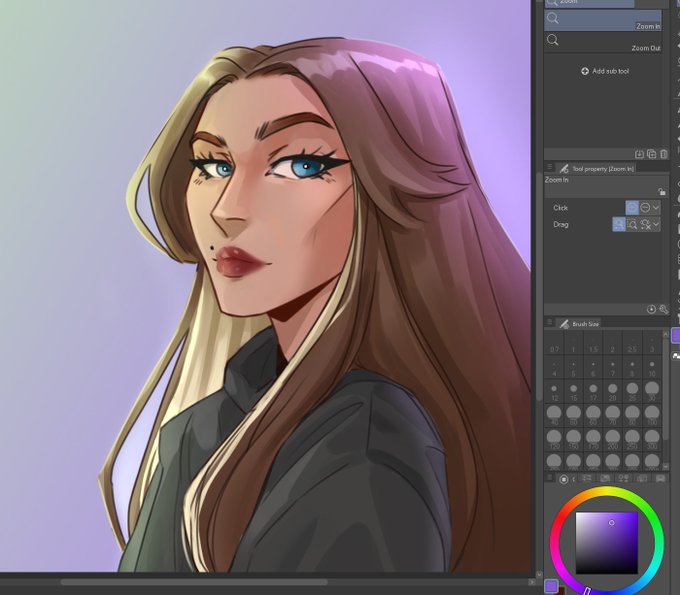Choose the second Drag zoom mode icon
Screen dimensions: 680x595
(x=632, y=224)
